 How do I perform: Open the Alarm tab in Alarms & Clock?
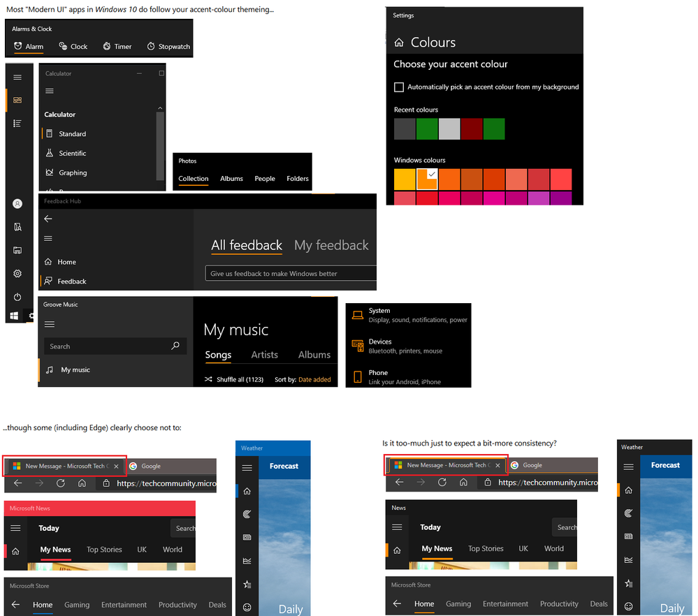[x=29, y=46]
